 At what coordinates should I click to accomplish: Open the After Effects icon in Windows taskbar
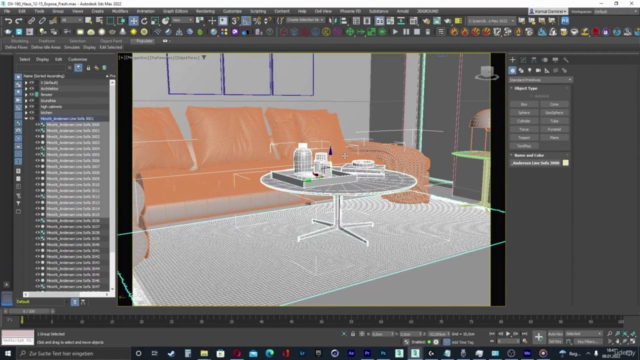point(351,353)
